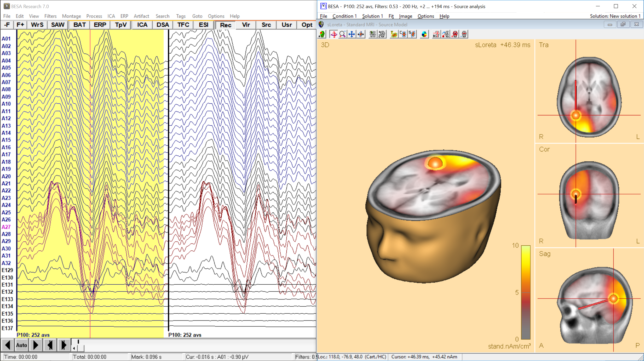Open the Filters menu in BESA Research
This screenshot has height=361, width=644.
coord(50,16)
